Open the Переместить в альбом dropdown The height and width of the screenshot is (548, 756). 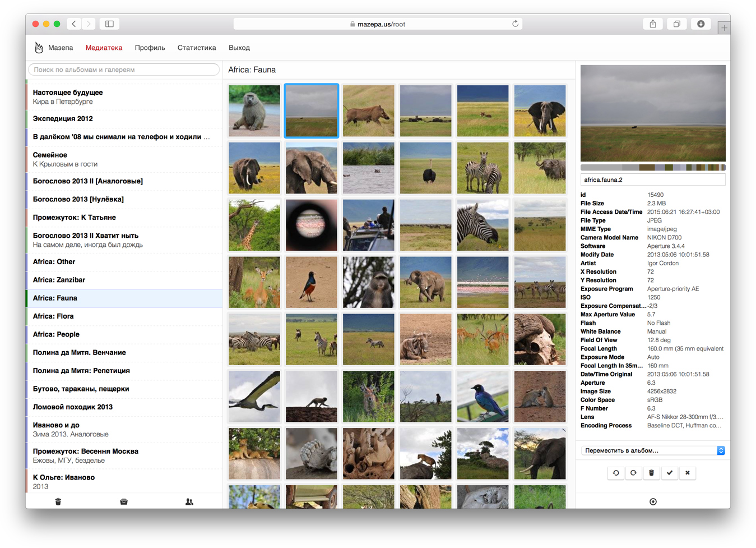(x=653, y=450)
